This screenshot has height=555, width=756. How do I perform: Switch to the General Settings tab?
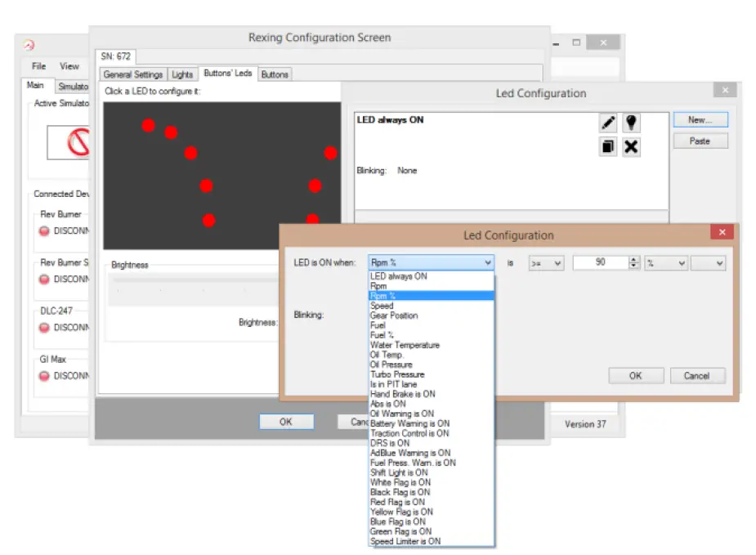(x=133, y=74)
